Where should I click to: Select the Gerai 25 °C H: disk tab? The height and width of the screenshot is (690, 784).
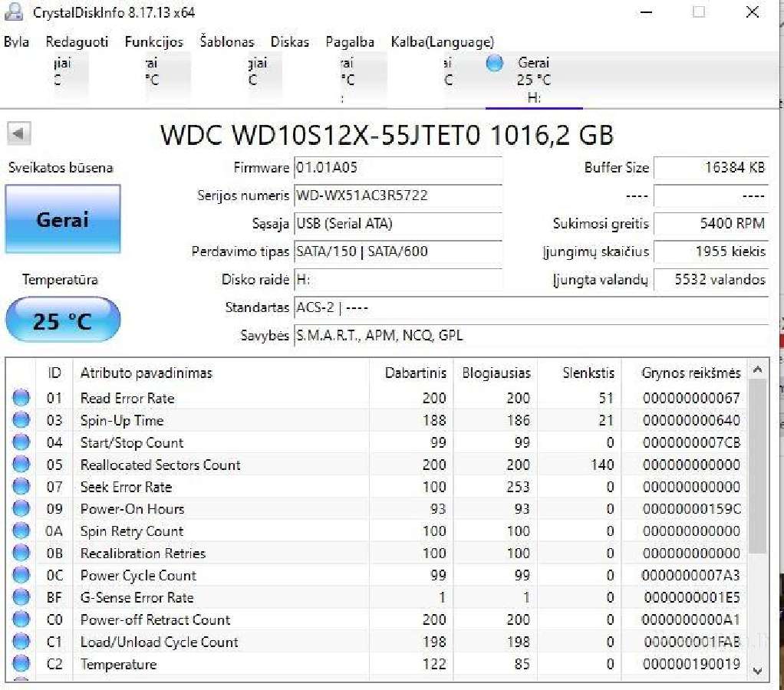pos(534,80)
